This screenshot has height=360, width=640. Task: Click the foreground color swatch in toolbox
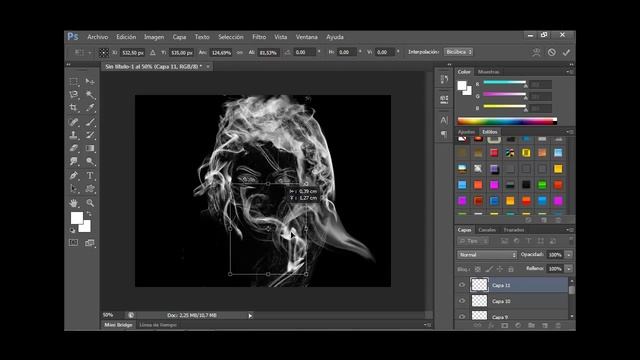(x=76, y=218)
